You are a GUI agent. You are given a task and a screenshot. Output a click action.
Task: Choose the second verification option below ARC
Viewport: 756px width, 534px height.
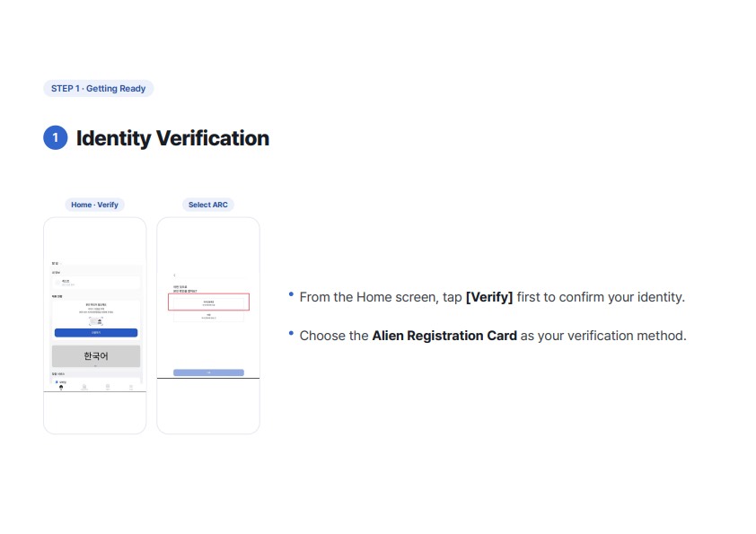tap(209, 317)
